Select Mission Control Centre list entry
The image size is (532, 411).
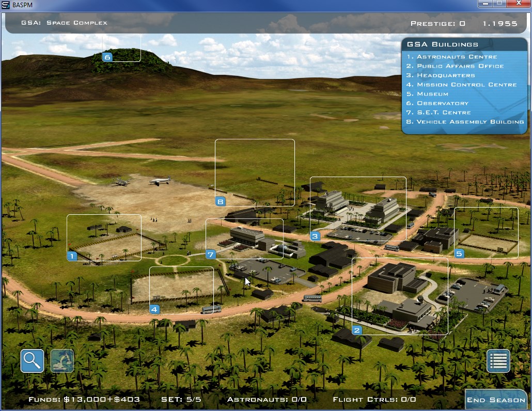[461, 85]
